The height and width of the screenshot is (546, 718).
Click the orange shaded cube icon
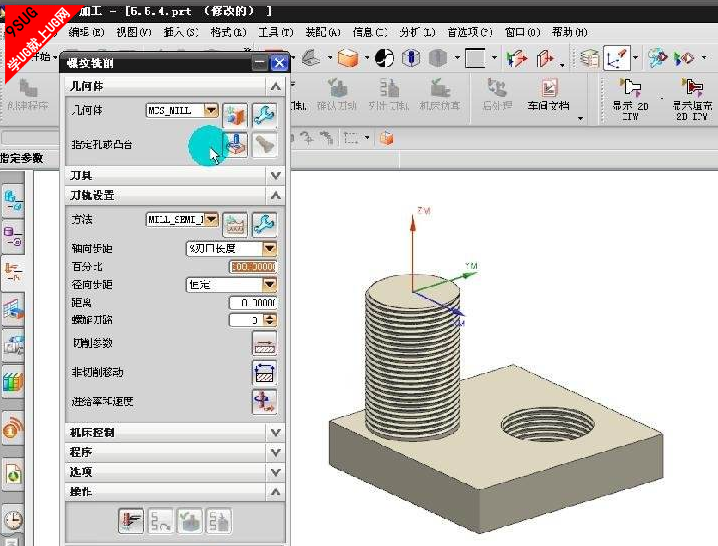[x=348, y=58]
